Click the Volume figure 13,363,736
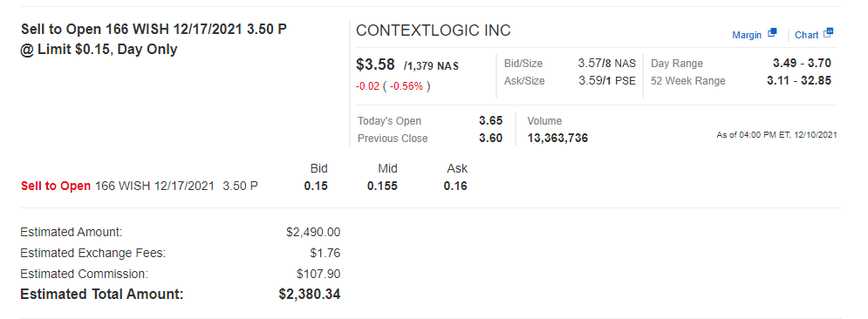 point(557,139)
